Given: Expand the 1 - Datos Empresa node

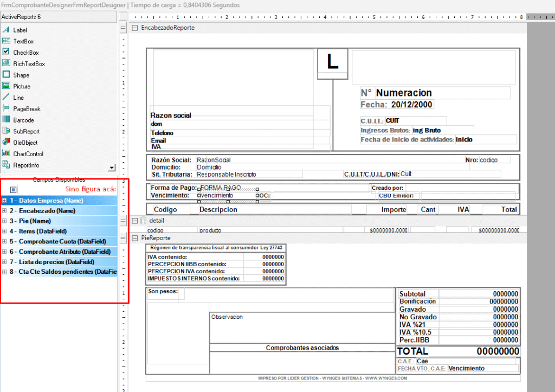Looking at the screenshot, I should (4, 201).
